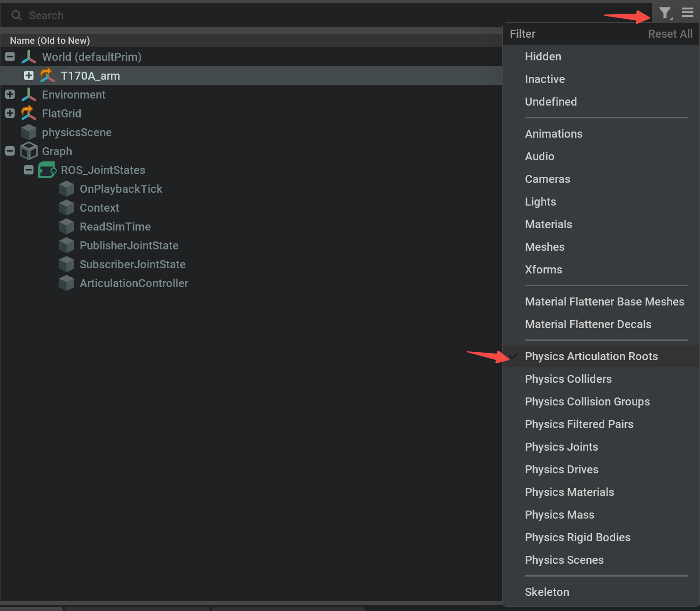Image resolution: width=700 pixels, height=611 pixels.
Task: Collapse the Graph tree node
Action: click(x=10, y=151)
